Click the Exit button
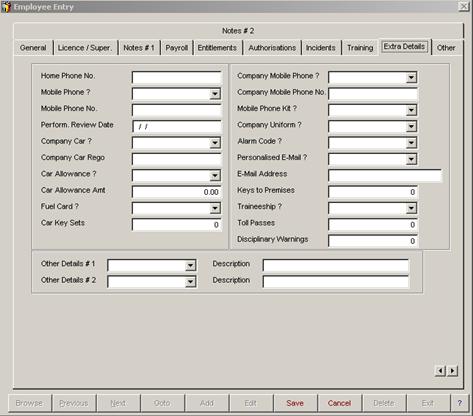The width and height of the screenshot is (473, 416). coord(428,403)
